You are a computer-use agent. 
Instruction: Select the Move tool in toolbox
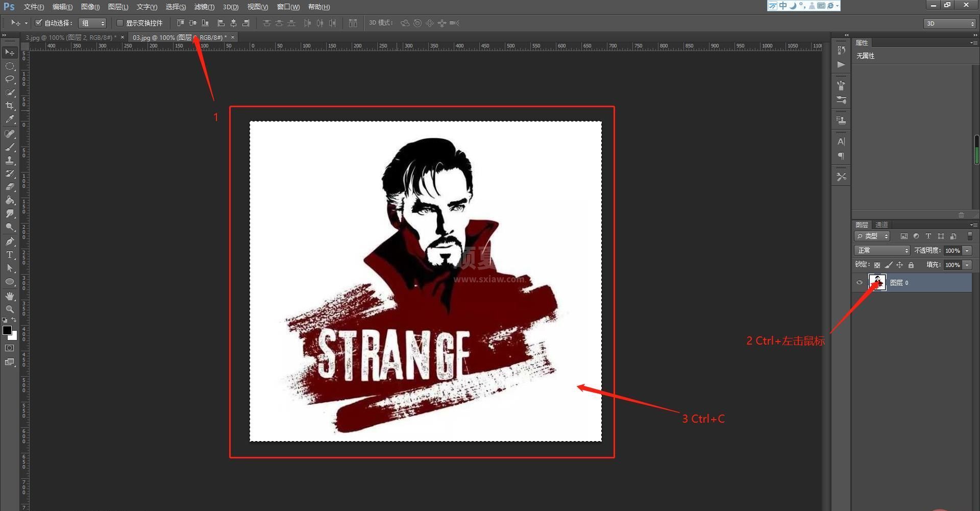coord(10,53)
